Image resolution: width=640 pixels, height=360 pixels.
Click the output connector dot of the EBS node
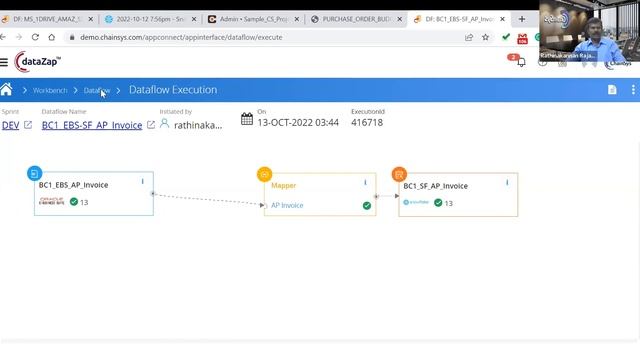153,193
